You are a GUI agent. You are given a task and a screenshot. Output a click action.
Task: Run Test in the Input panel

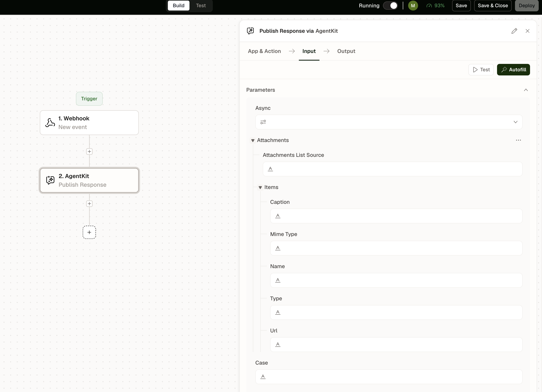point(481,70)
